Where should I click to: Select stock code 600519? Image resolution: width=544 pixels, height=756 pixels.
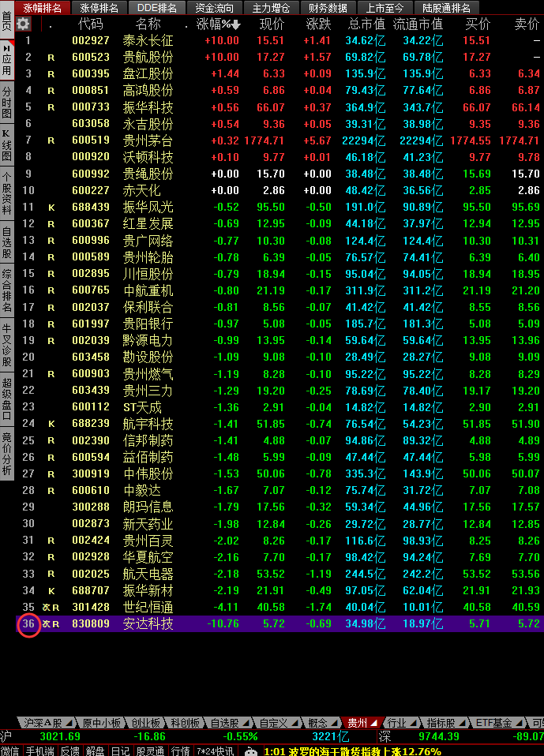(91, 140)
